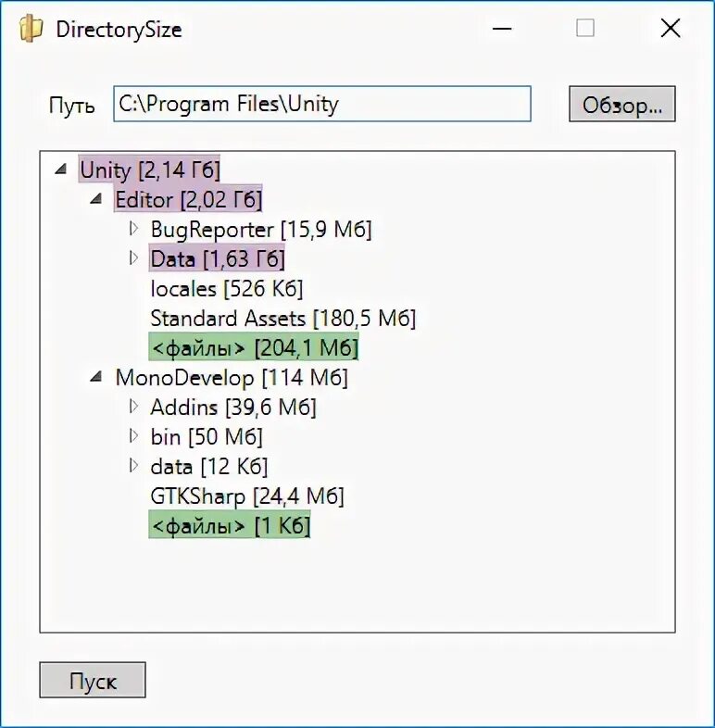Collapse the Editor folder node
The width and height of the screenshot is (715, 728).
(96, 199)
